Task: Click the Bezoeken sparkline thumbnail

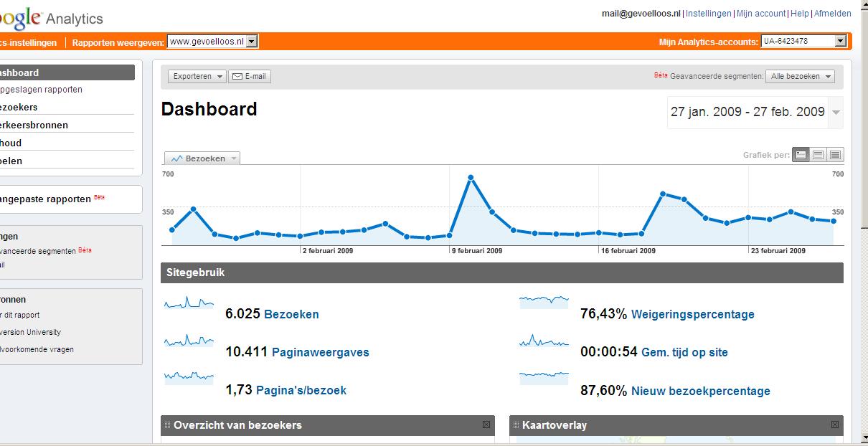Action: (x=189, y=303)
